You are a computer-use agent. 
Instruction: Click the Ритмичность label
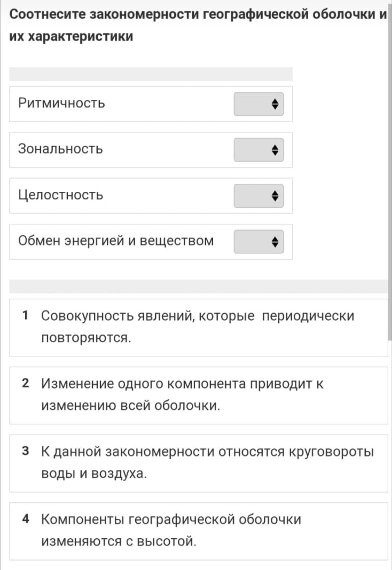tap(62, 103)
